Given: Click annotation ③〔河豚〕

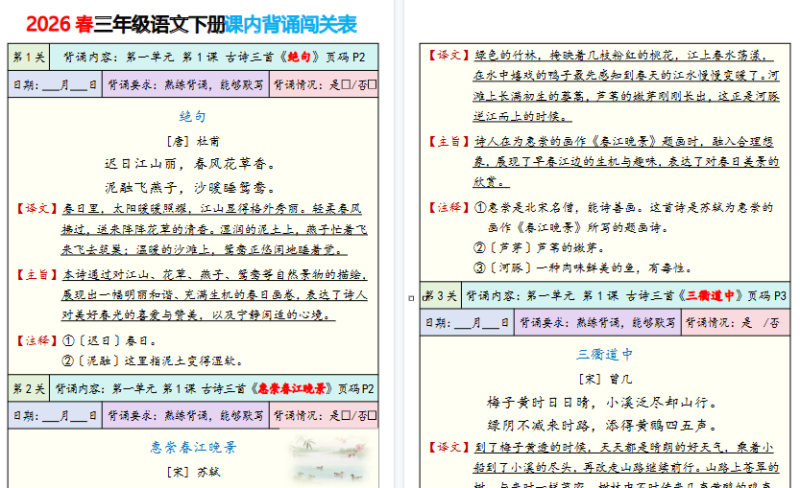Looking at the screenshot, I should (583, 268).
